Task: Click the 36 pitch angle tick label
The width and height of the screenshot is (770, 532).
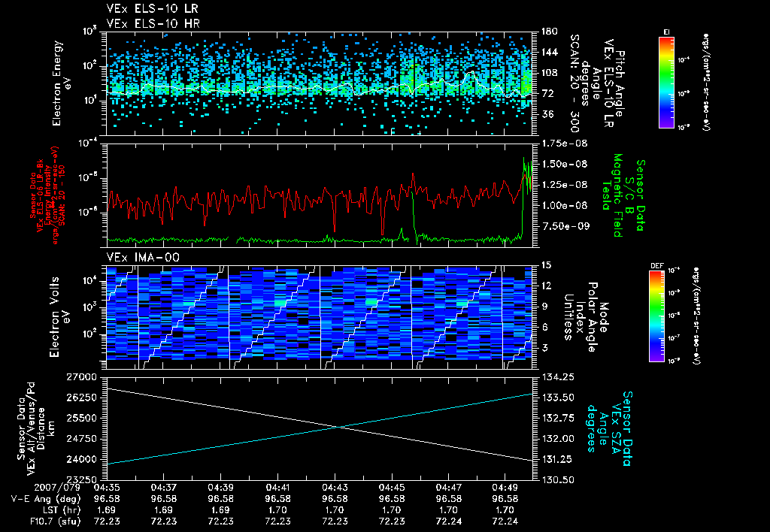Action: [x=548, y=114]
